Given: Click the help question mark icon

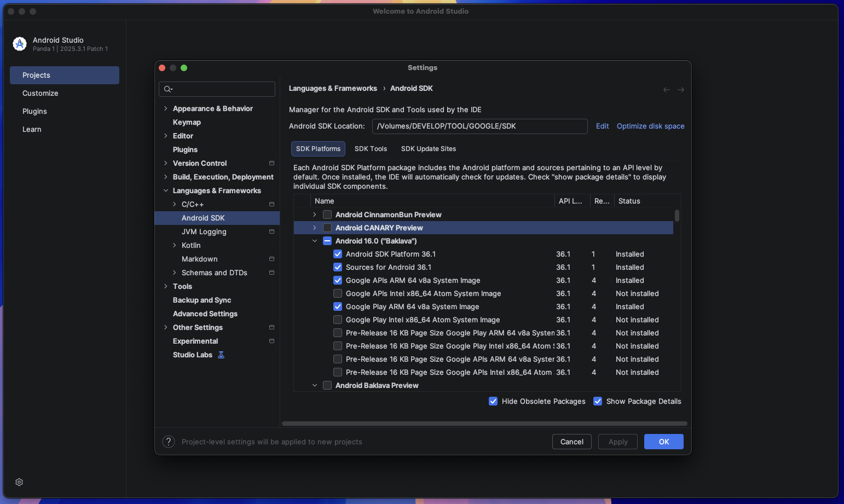Looking at the screenshot, I should (x=169, y=442).
